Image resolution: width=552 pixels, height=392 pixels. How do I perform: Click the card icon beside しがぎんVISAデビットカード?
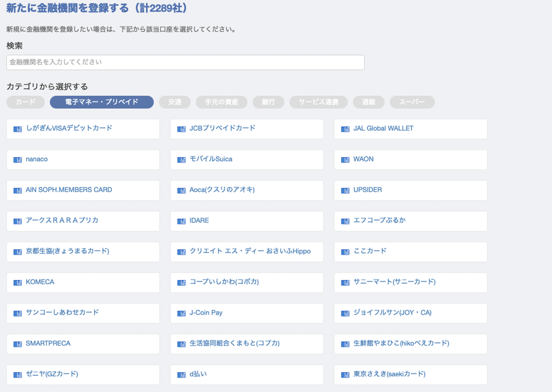(18, 129)
